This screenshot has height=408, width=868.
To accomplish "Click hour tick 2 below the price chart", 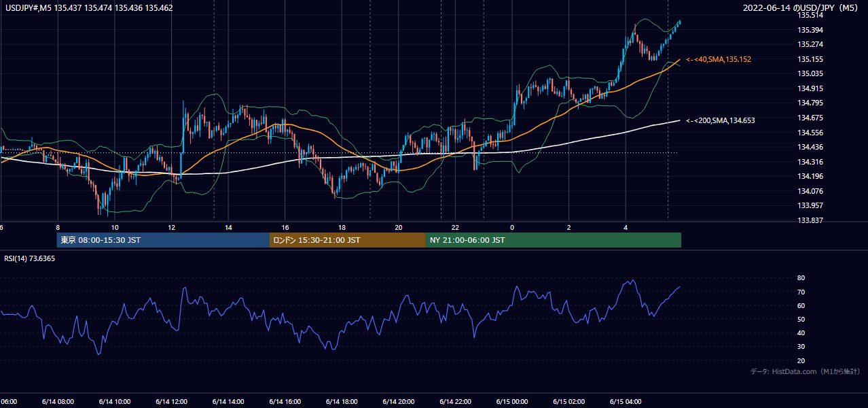I will tap(569, 228).
